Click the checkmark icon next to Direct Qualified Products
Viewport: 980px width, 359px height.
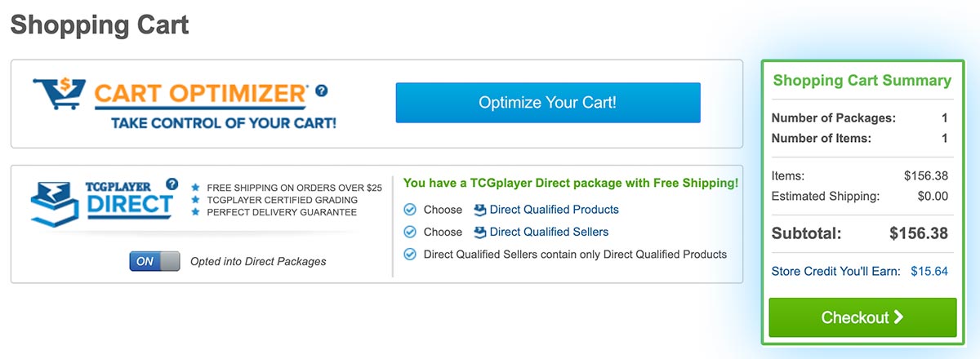coord(410,210)
